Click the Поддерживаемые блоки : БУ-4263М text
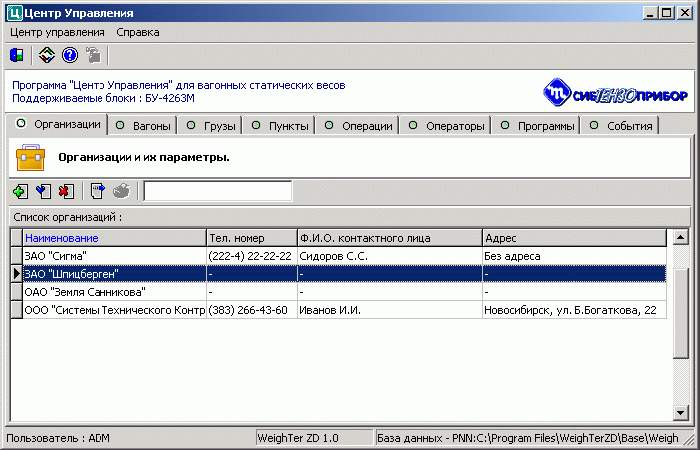This screenshot has height=450, width=700. [x=103, y=98]
